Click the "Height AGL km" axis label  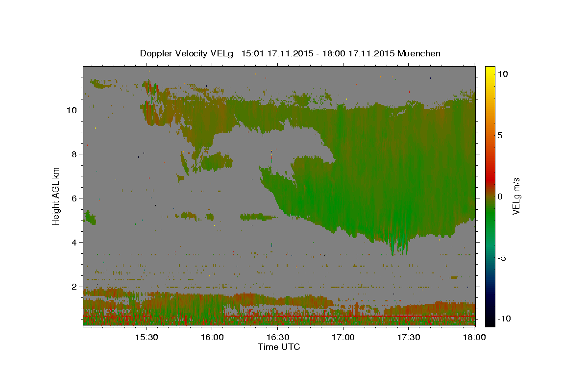[x=56, y=196]
